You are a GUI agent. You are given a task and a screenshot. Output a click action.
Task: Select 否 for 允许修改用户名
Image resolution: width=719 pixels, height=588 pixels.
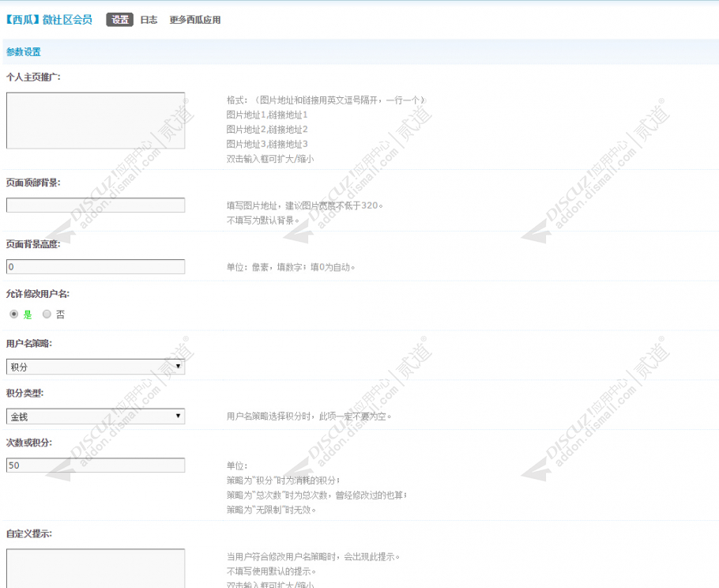coord(47,315)
